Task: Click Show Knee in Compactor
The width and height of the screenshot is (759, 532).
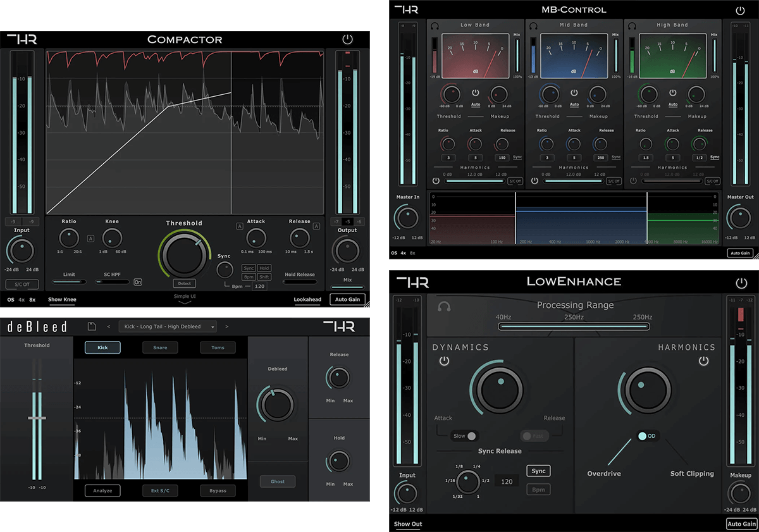Action: tap(62, 300)
